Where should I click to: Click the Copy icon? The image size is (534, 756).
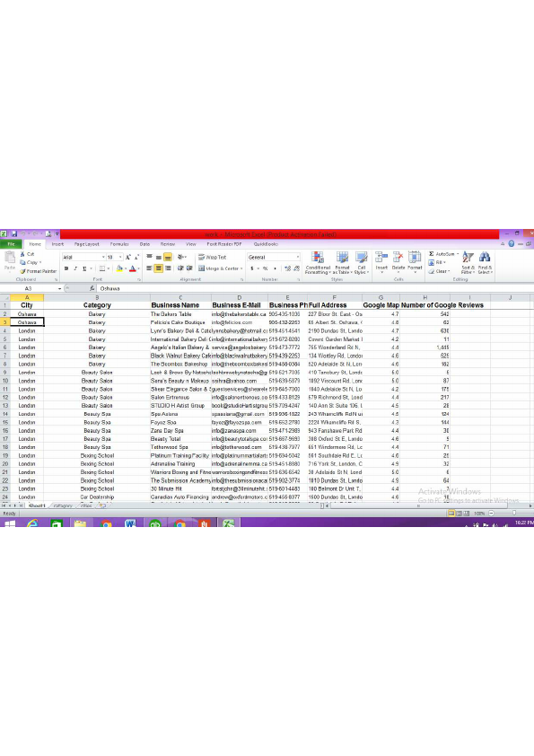tap(22, 262)
